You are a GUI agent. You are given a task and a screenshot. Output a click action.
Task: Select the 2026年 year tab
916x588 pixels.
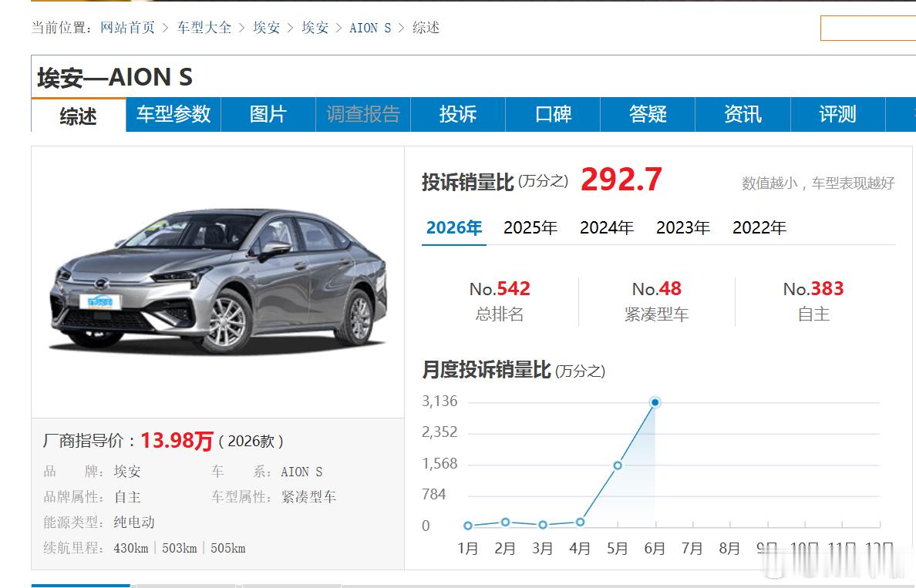click(454, 228)
